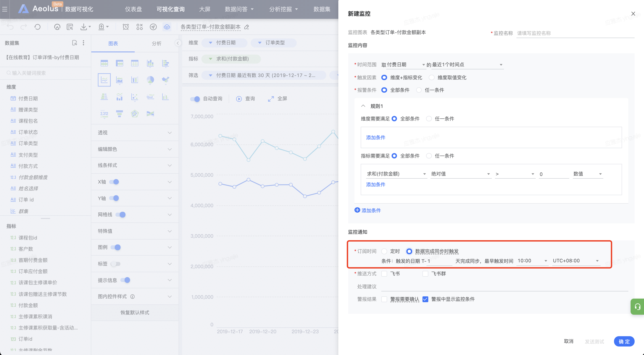Click the 监控名称 input field

[575, 33]
